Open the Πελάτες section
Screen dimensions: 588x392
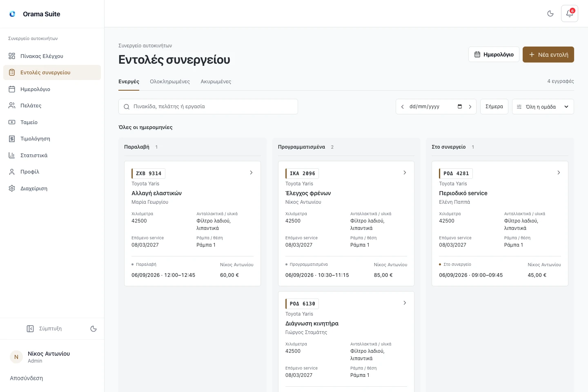point(52,105)
